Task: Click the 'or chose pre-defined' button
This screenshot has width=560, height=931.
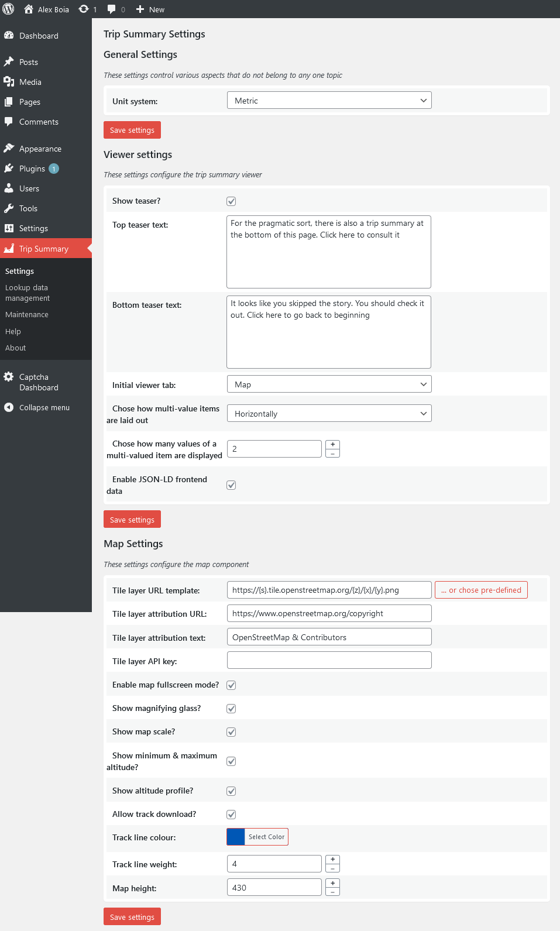Action: [481, 590]
